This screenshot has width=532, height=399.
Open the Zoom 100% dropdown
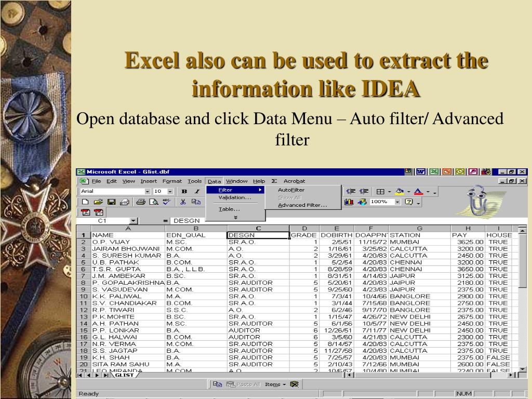click(x=397, y=202)
